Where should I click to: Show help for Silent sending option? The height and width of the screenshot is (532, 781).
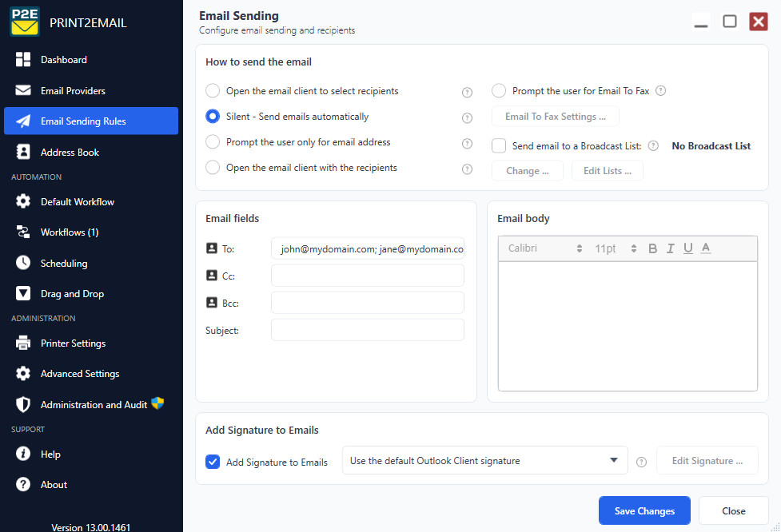pos(467,118)
